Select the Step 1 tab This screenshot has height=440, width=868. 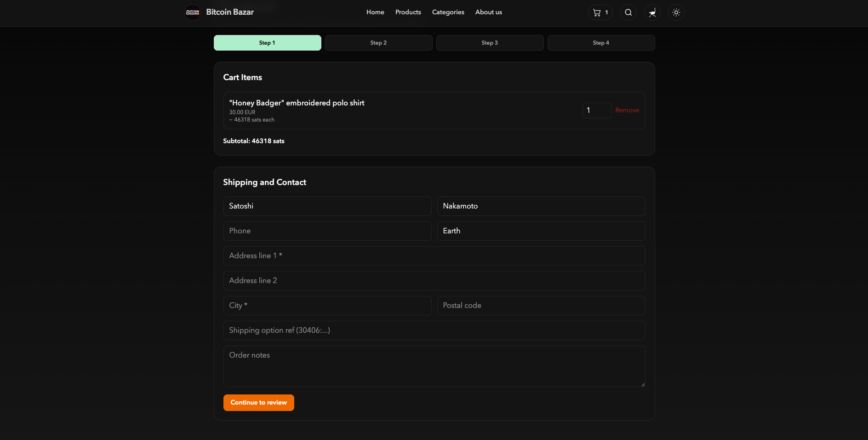[x=268, y=43]
